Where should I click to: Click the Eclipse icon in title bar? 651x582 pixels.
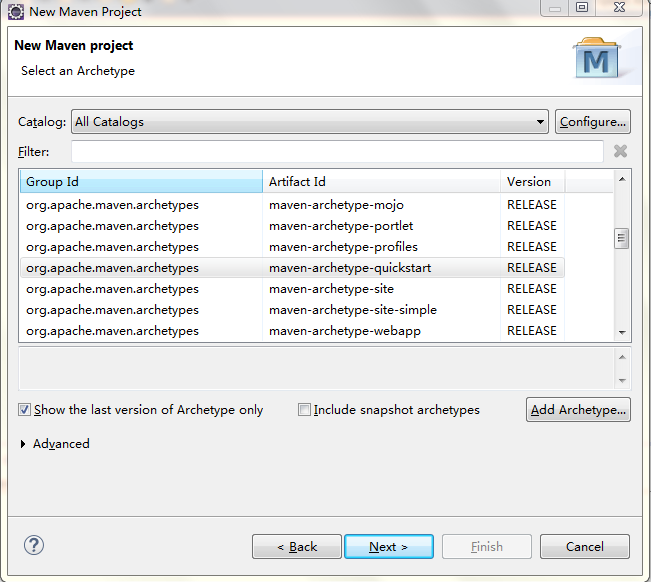click(16, 12)
